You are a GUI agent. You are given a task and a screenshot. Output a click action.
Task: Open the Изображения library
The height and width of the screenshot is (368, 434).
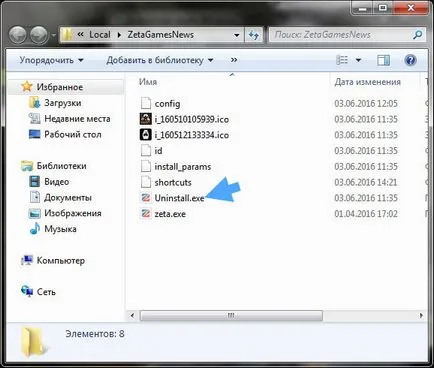click(73, 213)
